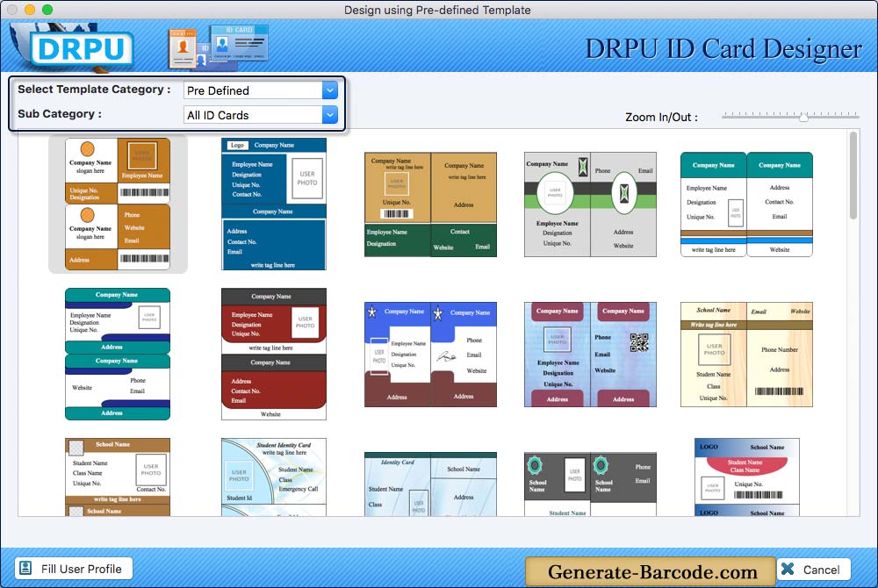Click the Select Template Category label
The width and height of the screenshot is (878, 588).
[x=94, y=90]
